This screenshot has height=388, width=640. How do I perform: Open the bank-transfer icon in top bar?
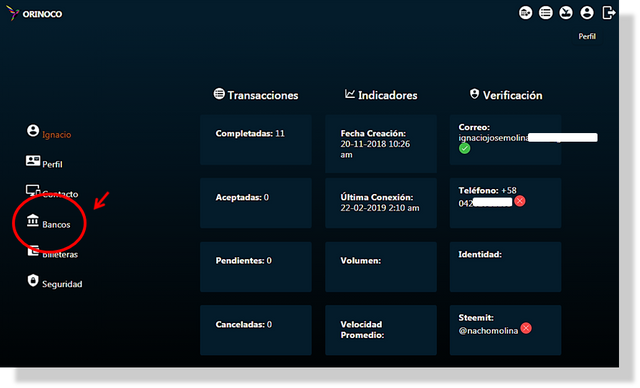click(525, 13)
